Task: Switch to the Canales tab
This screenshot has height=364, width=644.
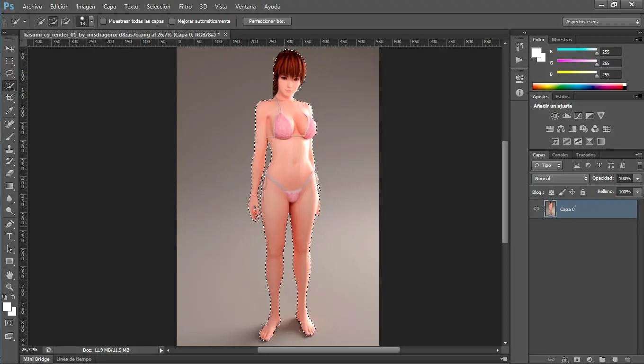Action: coord(560,155)
